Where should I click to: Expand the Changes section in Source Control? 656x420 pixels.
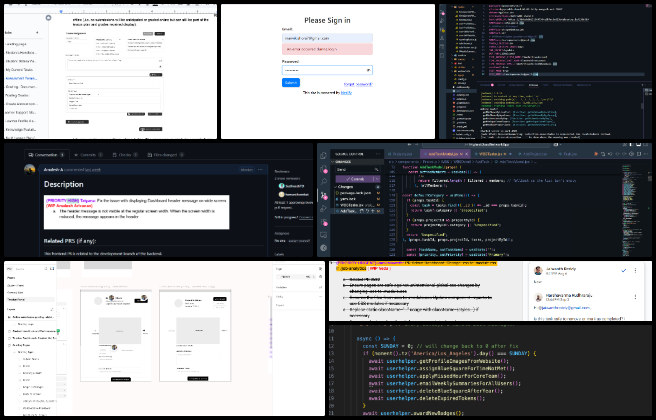(335, 185)
